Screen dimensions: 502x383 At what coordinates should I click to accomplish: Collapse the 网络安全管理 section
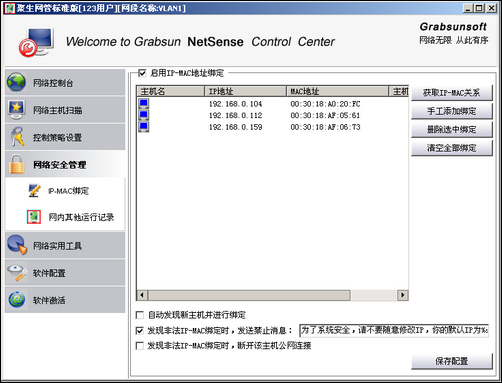pyautogui.click(x=65, y=164)
